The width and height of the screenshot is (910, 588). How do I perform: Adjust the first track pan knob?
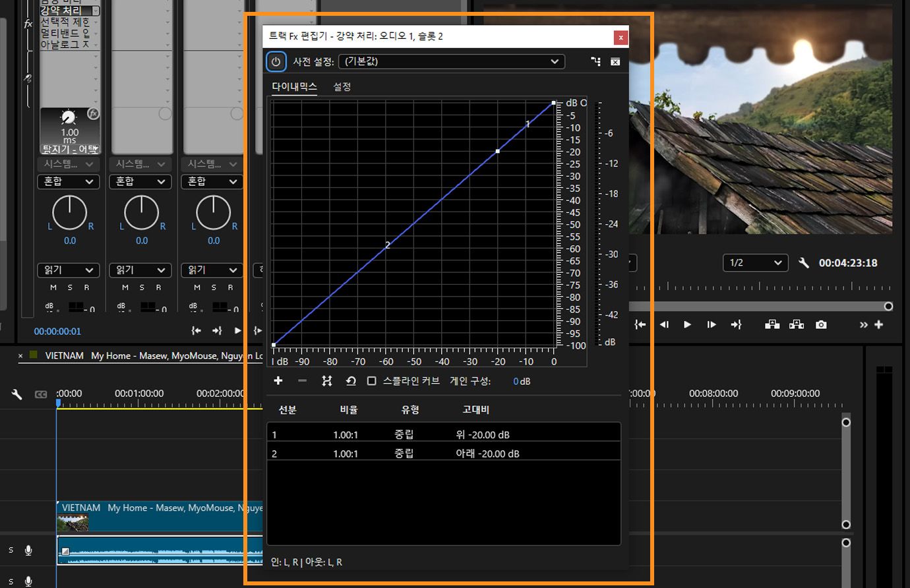point(69,212)
